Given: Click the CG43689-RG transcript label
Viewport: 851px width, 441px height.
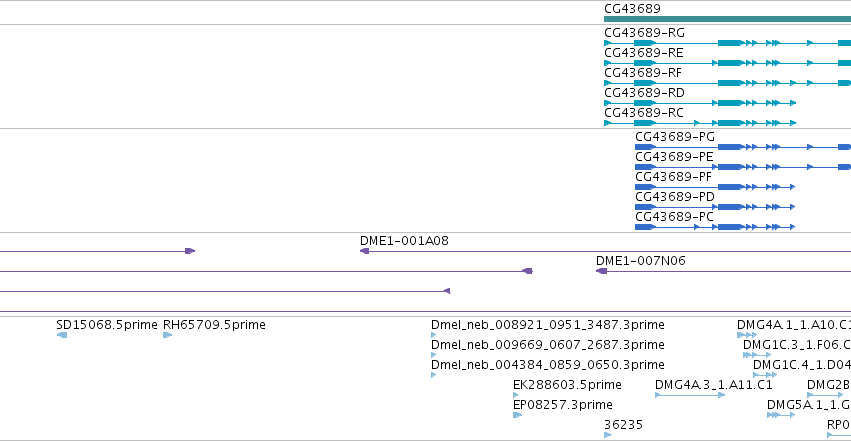Looking at the screenshot, I should [x=644, y=33].
